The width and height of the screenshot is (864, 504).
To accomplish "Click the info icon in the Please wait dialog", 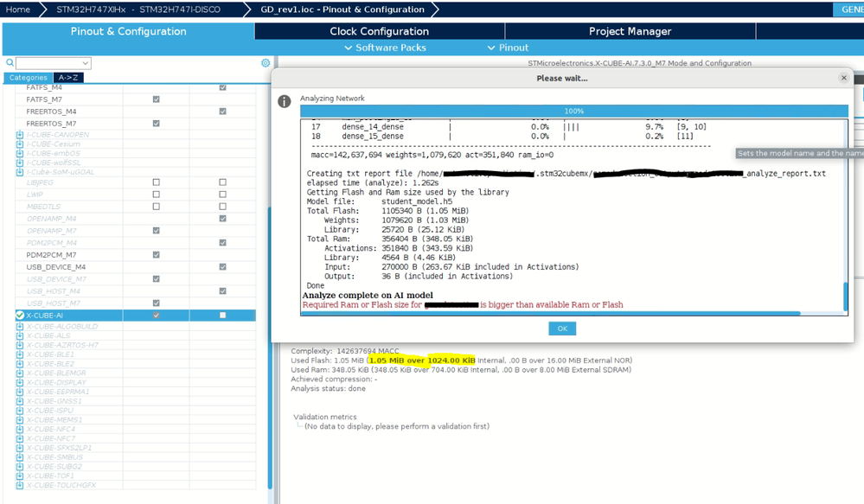I will (x=285, y=101).
